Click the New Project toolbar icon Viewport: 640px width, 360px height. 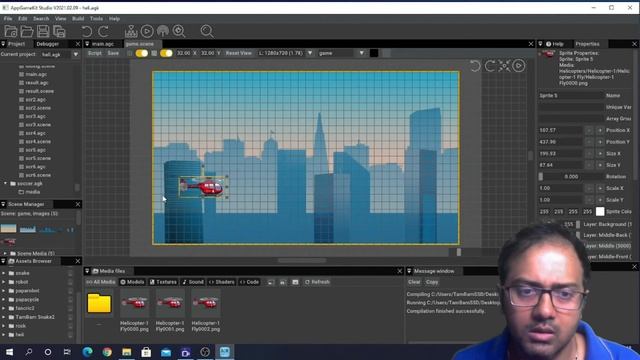11,31
